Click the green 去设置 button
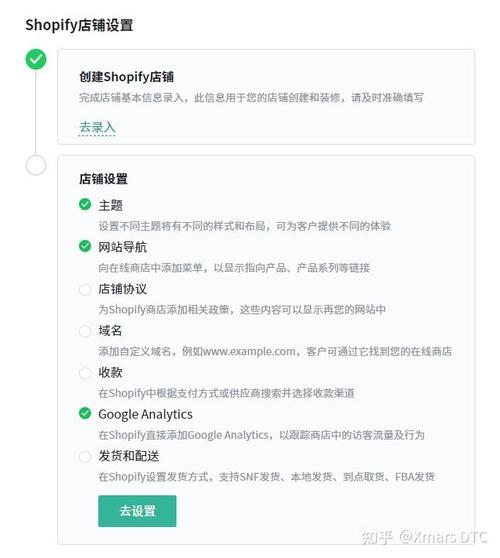The width and height of the screenshot is (500, 558). (137, 511)
